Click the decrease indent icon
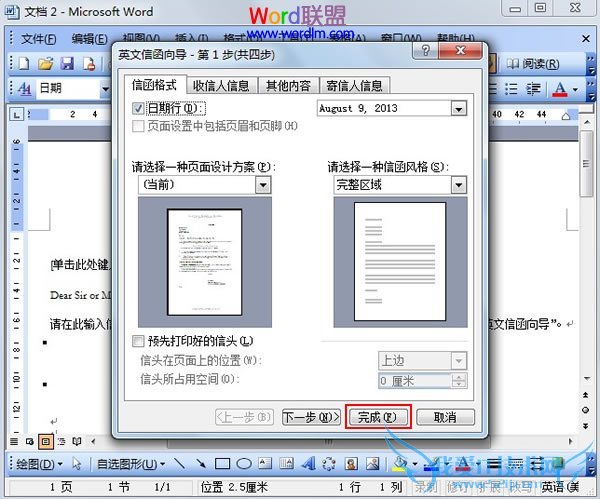Screen dimensions: 600x499 pos(533,89)
